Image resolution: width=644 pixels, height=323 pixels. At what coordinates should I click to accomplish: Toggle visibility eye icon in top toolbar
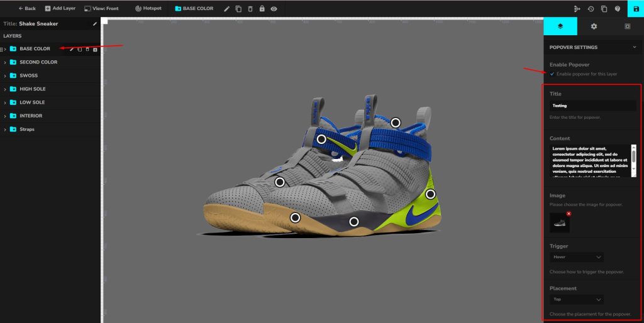(274, 9)
